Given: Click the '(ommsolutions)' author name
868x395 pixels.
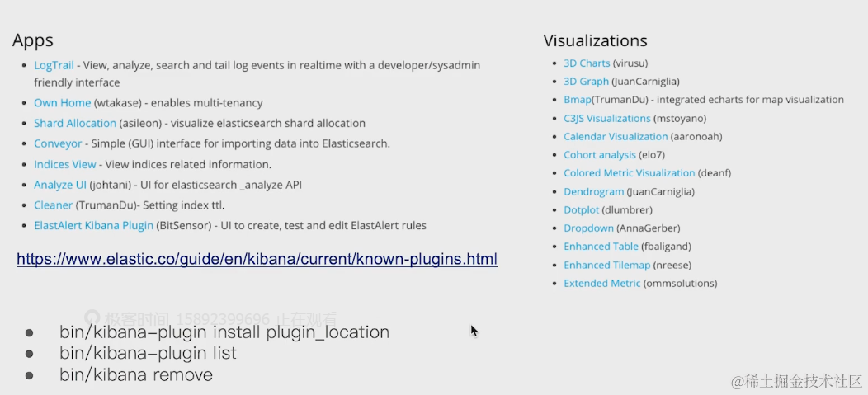Looking at the screenshot, I should coord(681,283).
